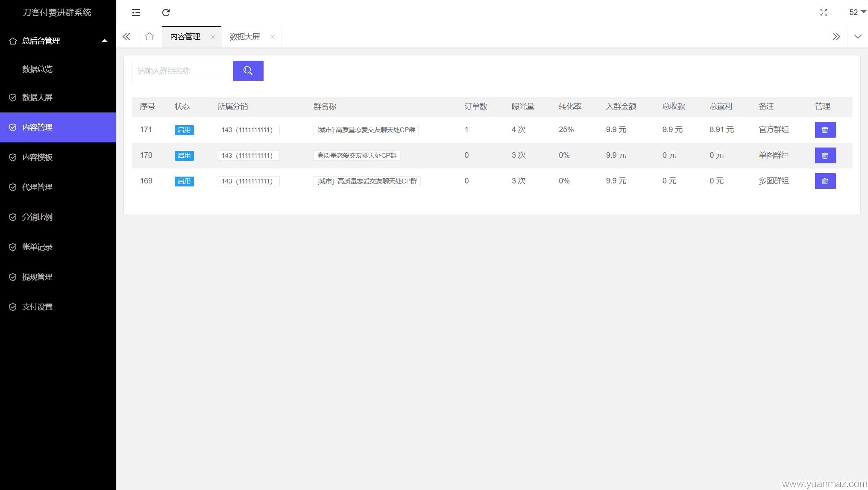868x490 pixels.
Task: Collapse the sidebar with the menu-fold icon
Action: coord(136,12)
